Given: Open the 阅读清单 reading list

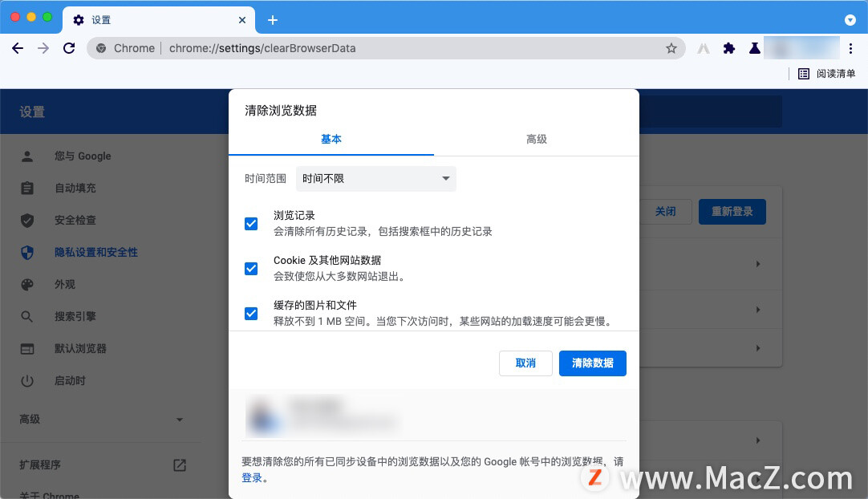Looking at the screenshot, I should (827, 74).
